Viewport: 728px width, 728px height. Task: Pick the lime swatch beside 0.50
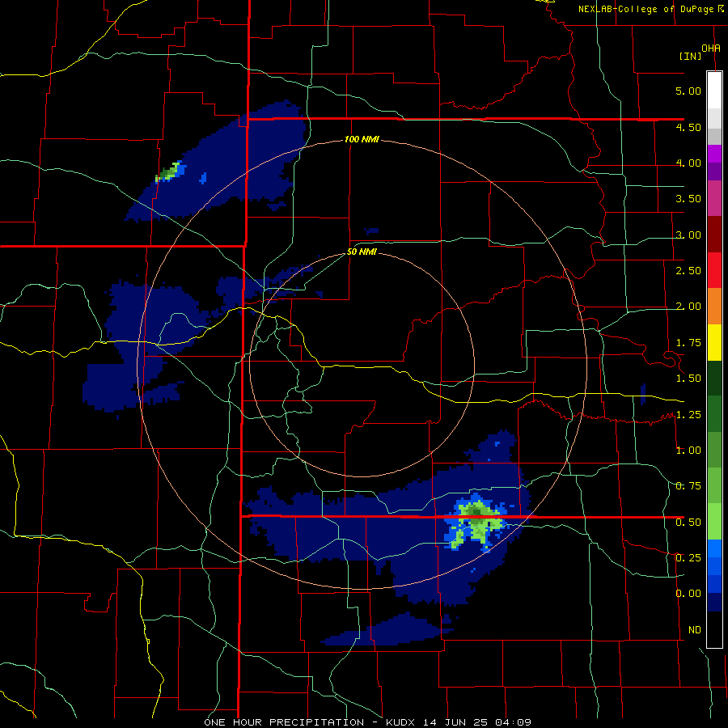[x=714, y=522]
